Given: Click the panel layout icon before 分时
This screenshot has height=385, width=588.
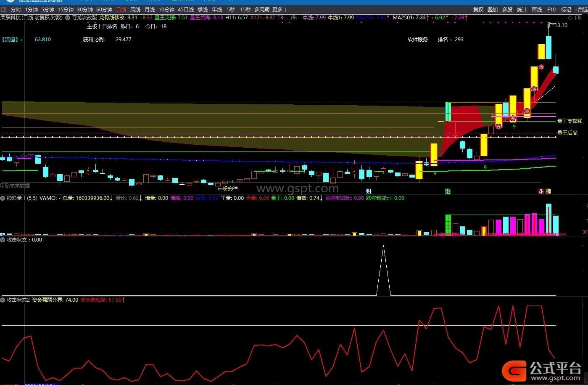Looking at the screenshot, I should click(x=5, y=9).
